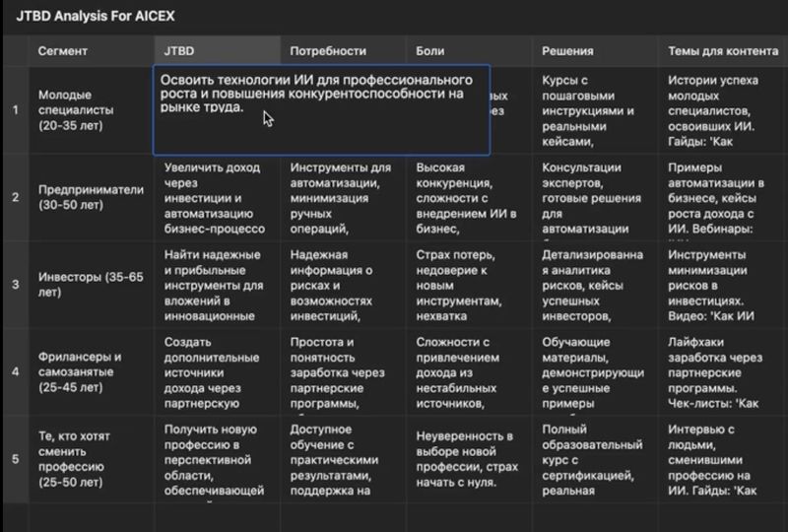The height and width of the screenshot is (532, 788).
Task: Click the 'Сложности с привлечением дохода' pains cell
Action: 469,371
